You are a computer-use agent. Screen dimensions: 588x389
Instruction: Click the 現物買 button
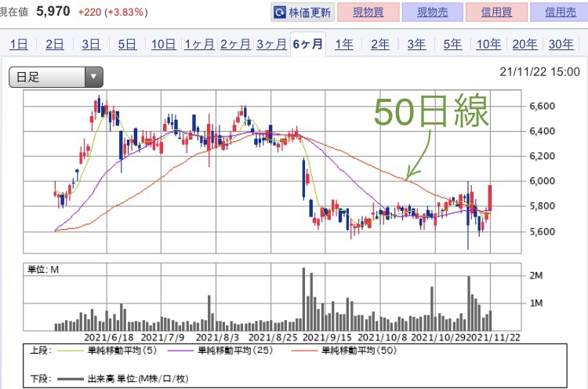pos(368,13)
